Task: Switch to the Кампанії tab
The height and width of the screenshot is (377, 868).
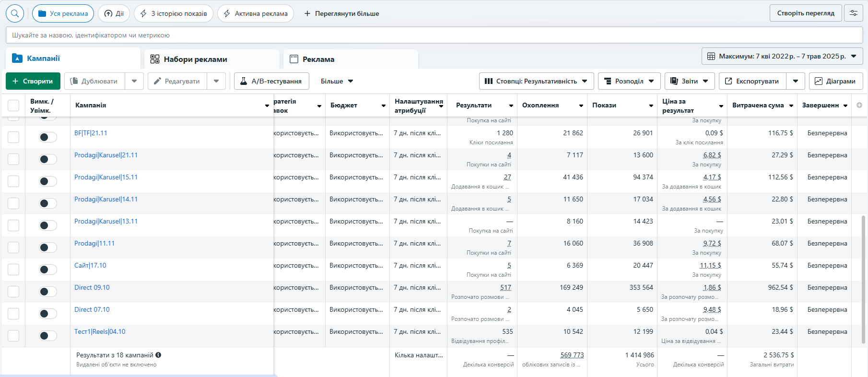Action: tap(73, 59)
